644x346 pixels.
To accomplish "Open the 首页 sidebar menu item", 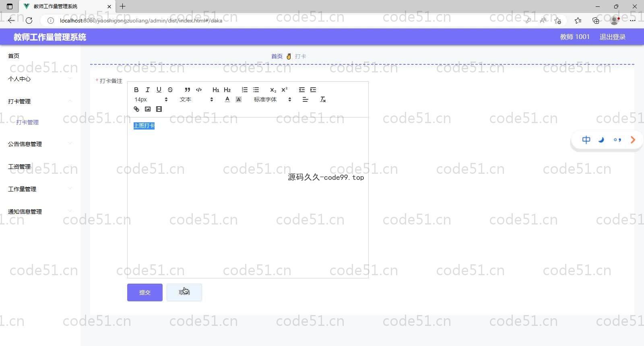I will [14, 56].
